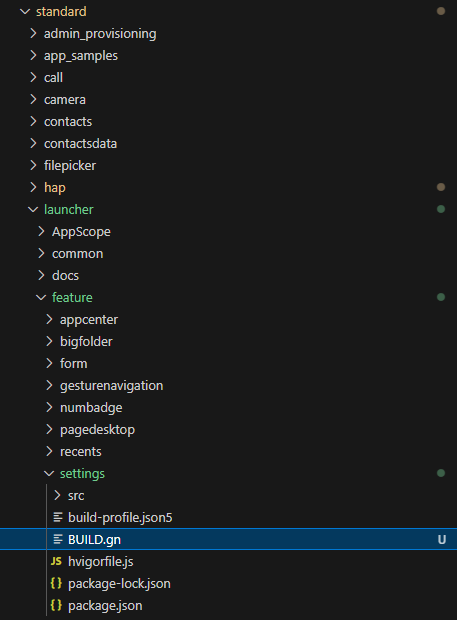Expand the src folder chevron
The image size is (457, 620).
tap(57, 495)
